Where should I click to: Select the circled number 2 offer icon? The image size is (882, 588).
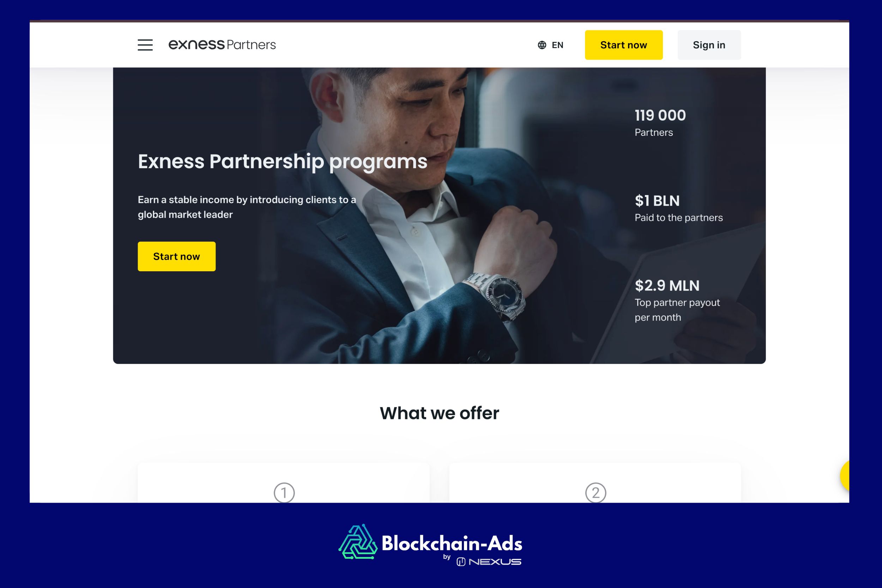coord(596,492)
